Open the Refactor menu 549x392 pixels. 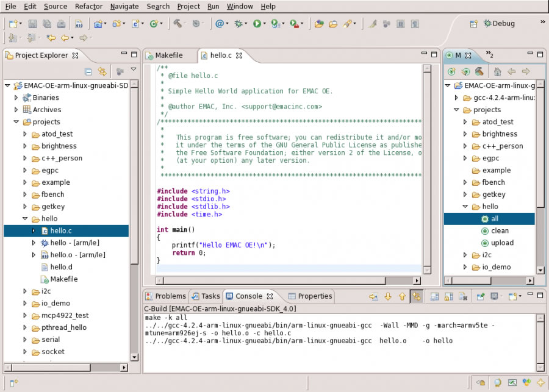(x=88, y=6)
